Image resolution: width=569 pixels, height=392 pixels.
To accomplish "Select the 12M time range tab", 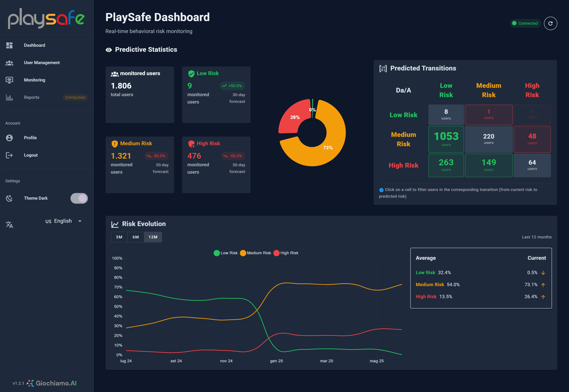I will point(153,237).
